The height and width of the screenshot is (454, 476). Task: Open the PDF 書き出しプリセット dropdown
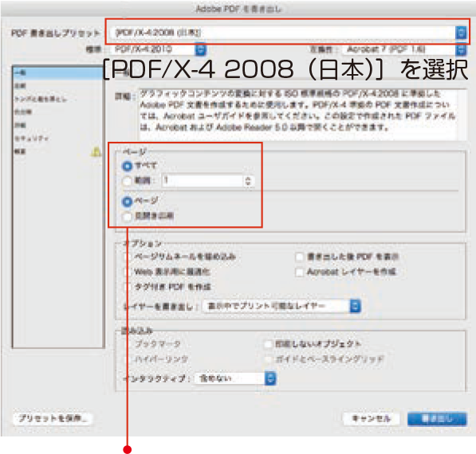pos(288,33)
